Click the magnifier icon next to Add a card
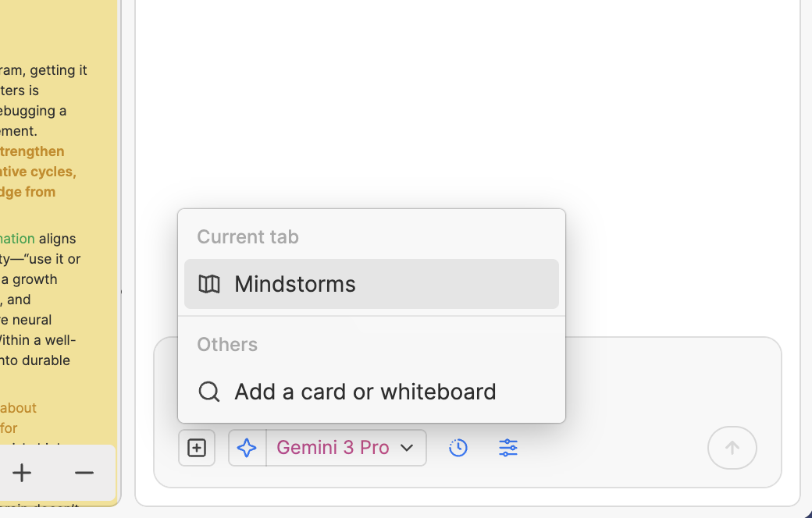 (208, 391)
